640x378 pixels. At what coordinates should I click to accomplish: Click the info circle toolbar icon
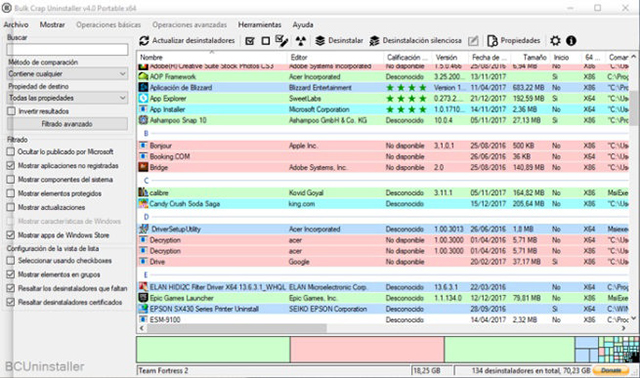571,41
